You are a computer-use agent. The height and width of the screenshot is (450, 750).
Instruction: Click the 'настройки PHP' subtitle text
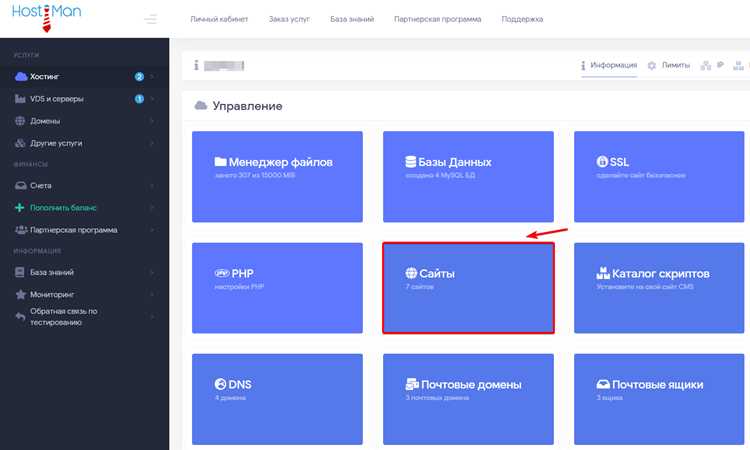tap(239, 287)
